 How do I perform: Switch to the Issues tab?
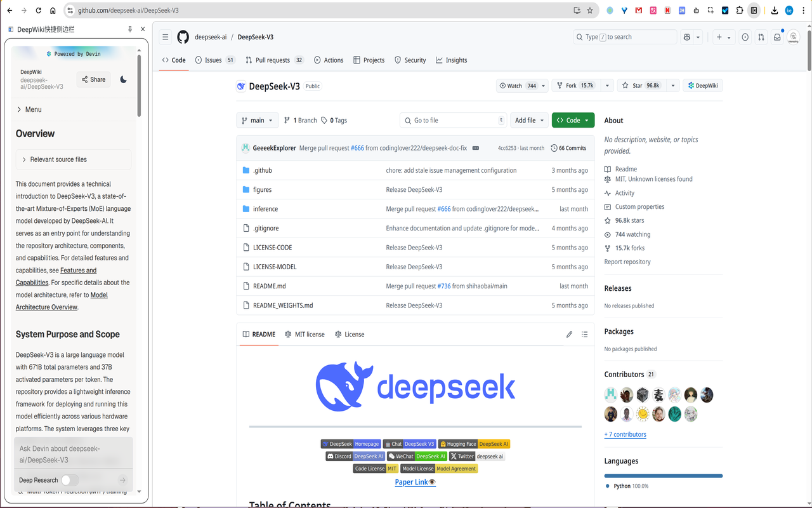pyautogui.click(x=215, y=60)
